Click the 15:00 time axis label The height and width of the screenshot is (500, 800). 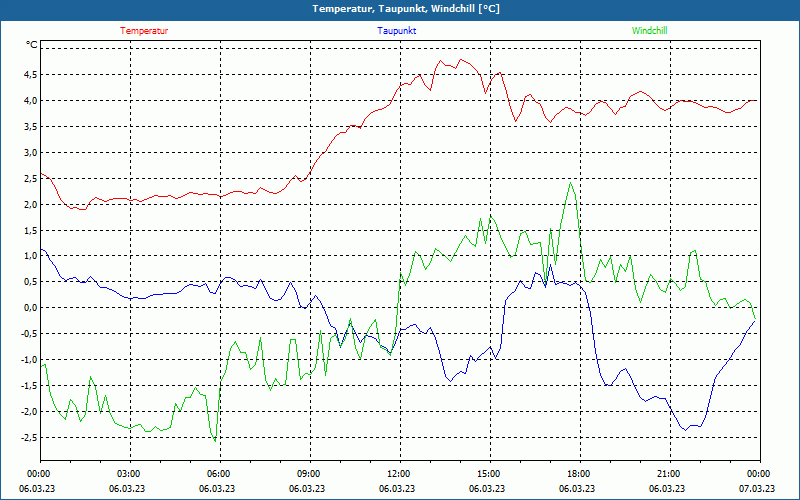[490, 474]
